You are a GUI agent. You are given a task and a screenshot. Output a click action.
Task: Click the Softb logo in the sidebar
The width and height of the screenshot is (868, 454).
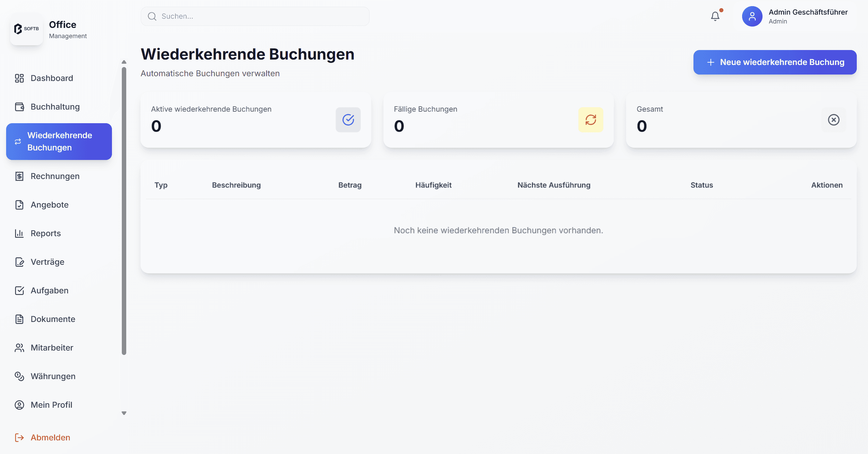(27, 29)
